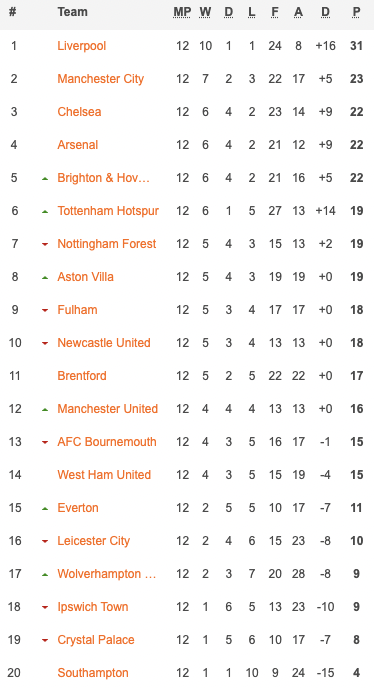Screen dimensions: 374x688
Task: Click red down arrow next to Crystal Palace
Action: tap(45, 641)
